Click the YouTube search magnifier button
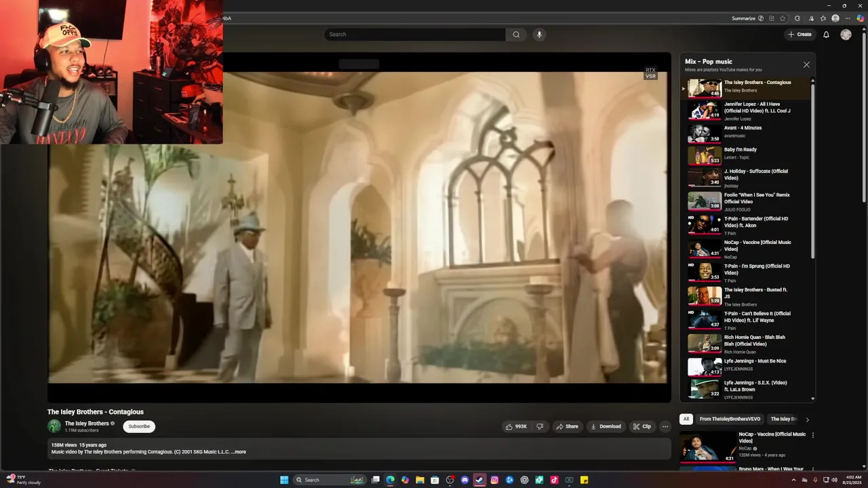Viewport: 868px width, 488px height. coord(516,35)
